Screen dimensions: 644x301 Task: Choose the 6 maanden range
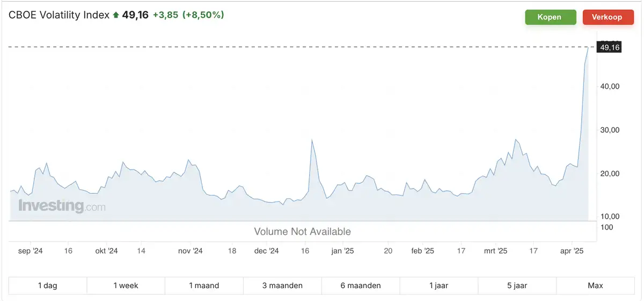[361, 285]
